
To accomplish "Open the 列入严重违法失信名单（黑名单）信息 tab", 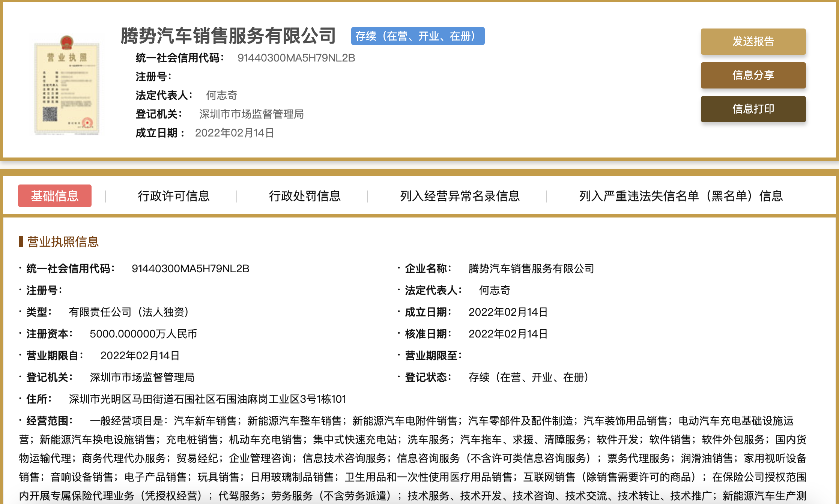I will 681,196.
